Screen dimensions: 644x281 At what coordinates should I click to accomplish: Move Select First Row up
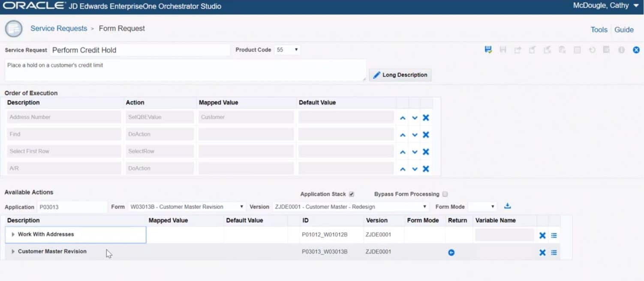(x=403, y=152)
